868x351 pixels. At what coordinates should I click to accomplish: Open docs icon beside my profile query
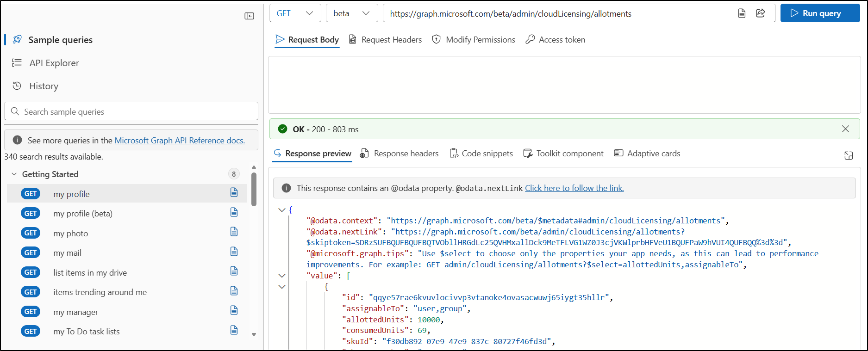point(234,192)
